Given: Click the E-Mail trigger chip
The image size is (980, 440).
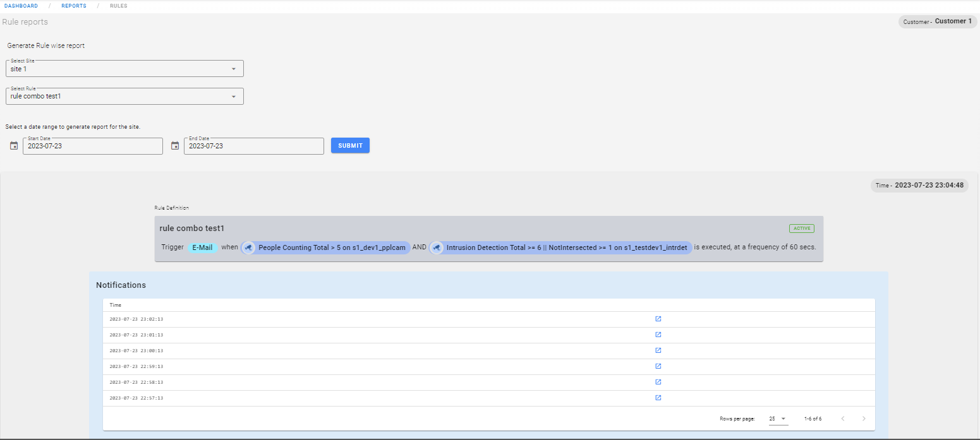Looking at the screenshot, I should point(202,248).
